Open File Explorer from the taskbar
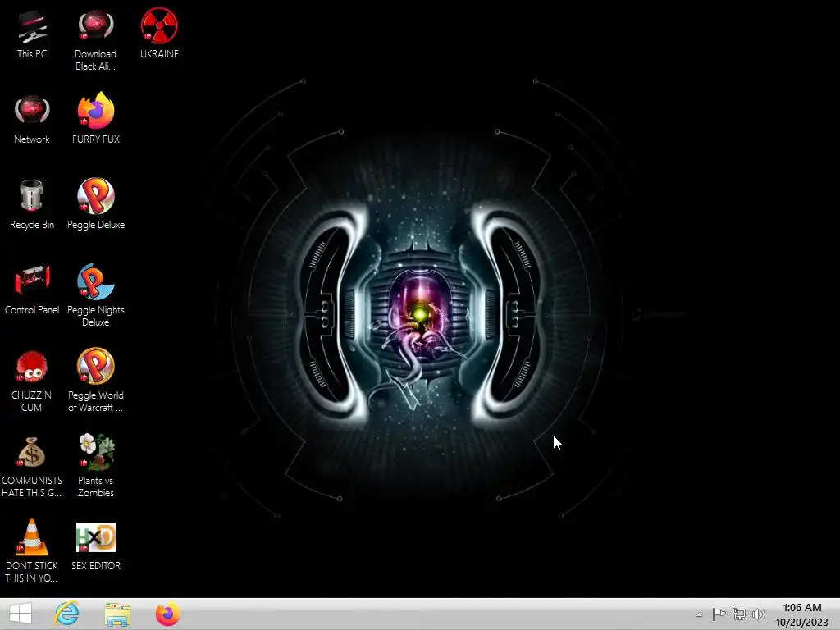Screen dimensions: 840x630 coord(117,614)
